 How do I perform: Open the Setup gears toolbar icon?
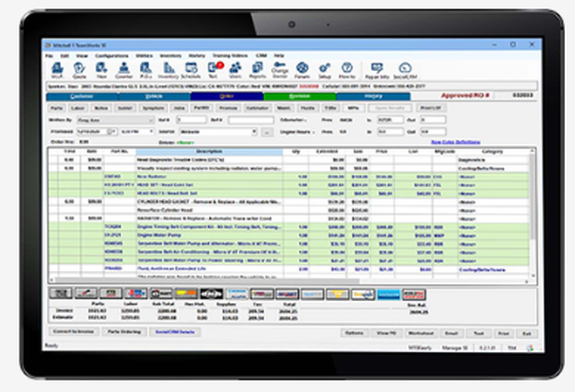click(x=324, y=70)
